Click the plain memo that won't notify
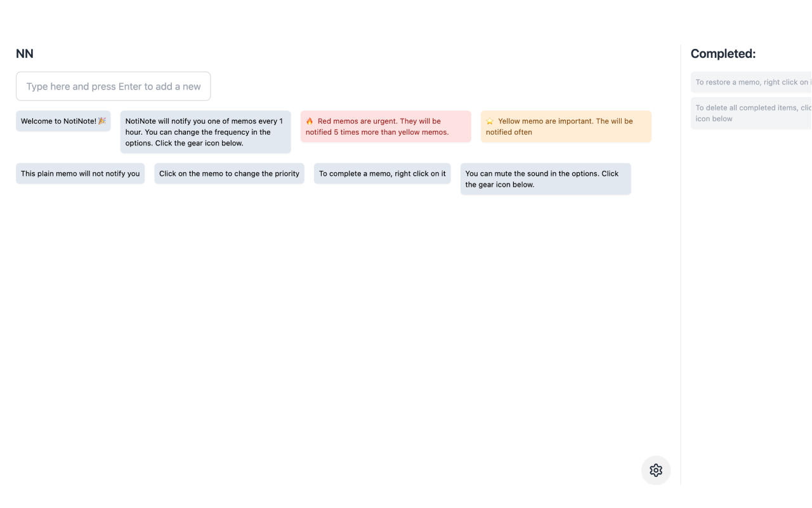Viewport: 812px width, 508px height. pyautogui.click(x=80, y=173)
